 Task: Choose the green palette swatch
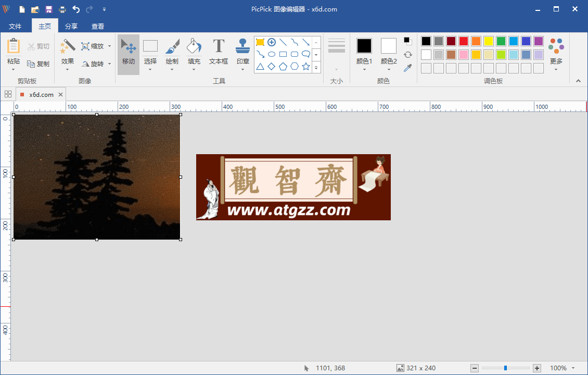click(x=501, y=41)
